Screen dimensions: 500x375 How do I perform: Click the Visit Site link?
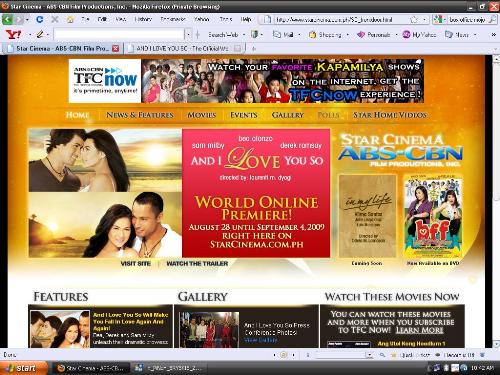[136, 264]
